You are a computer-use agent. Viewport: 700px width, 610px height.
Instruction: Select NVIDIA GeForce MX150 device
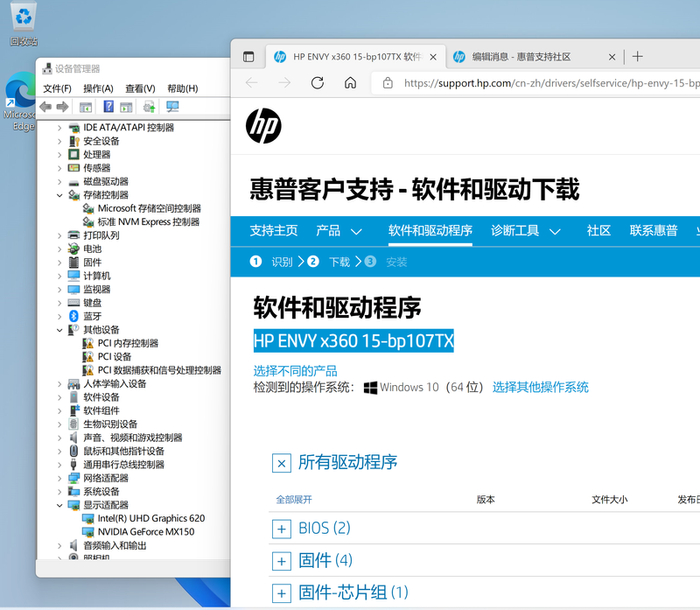point(145,532)
